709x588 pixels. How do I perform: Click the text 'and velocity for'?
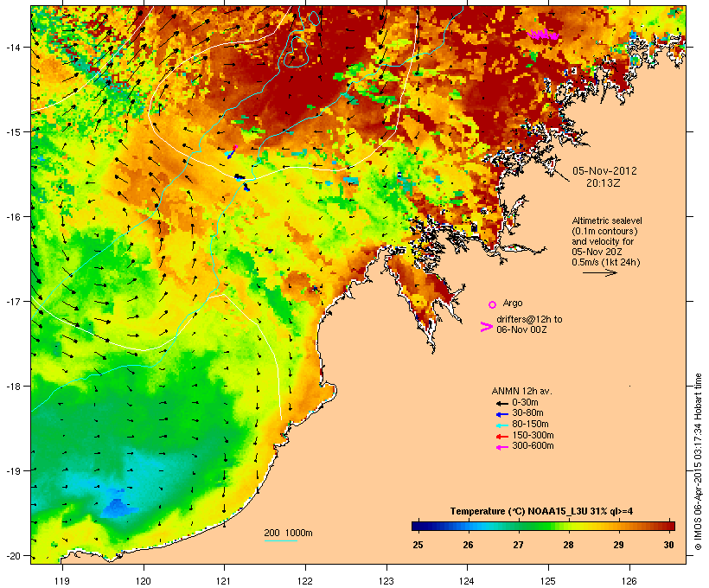pos(603,241)
